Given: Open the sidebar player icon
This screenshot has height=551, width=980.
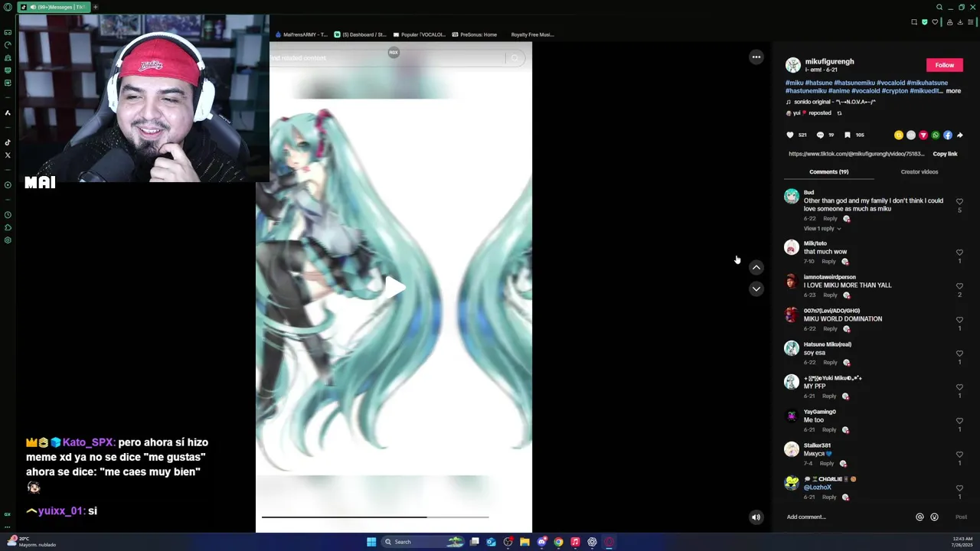Looking at the screenshot, I should point(8,184).
